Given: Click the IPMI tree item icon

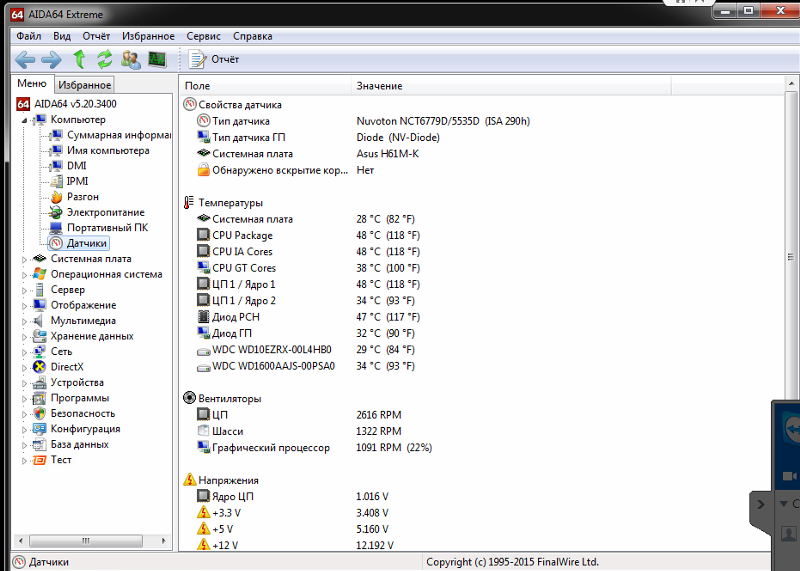Looking at the screenshot, I should pyautogui.click(x=56, y=181).
